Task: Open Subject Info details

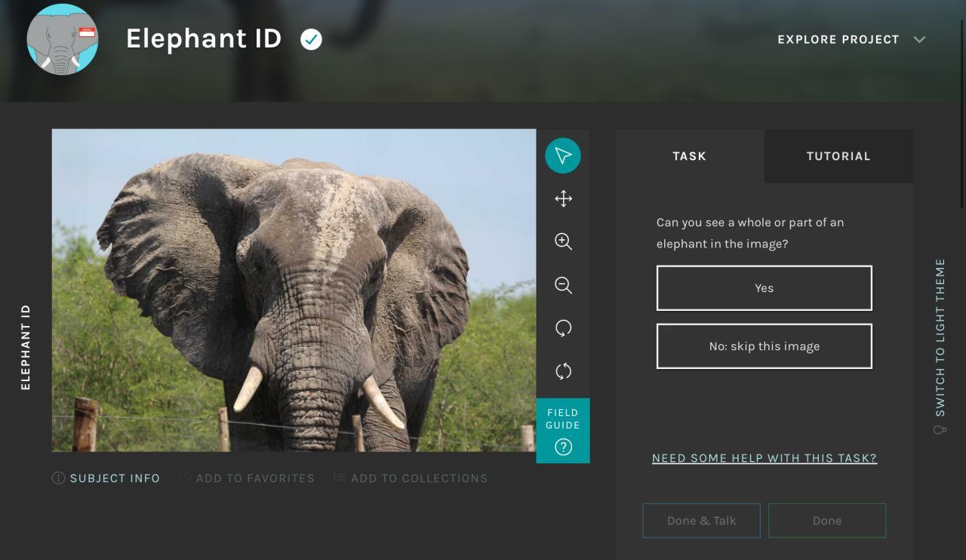Action: click(x=106, y=478)
